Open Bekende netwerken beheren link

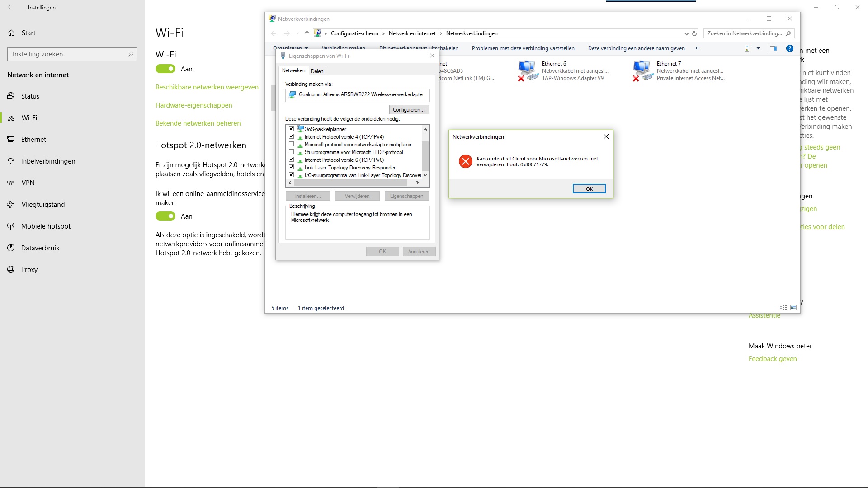tap(198, 123)
